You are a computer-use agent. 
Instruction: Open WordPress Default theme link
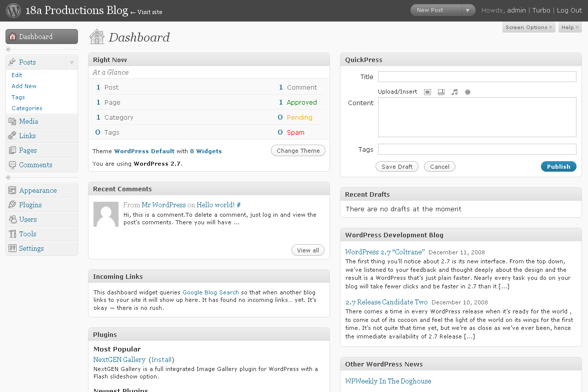click(x=144, y=151)
